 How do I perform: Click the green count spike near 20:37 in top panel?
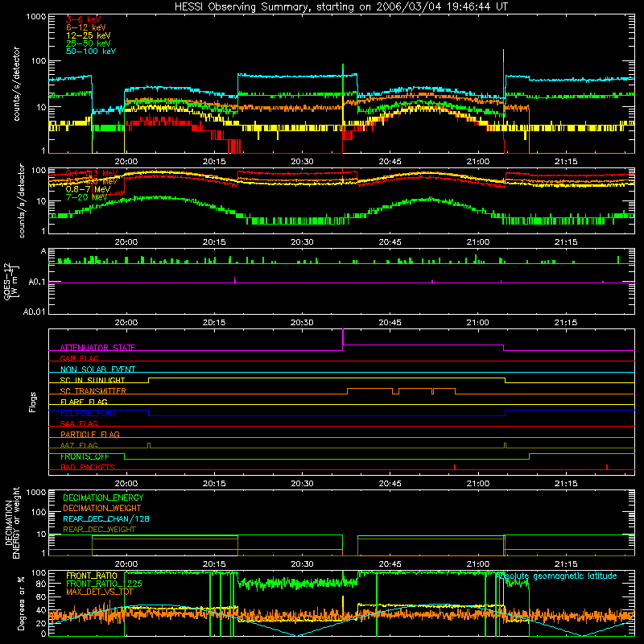343,78
